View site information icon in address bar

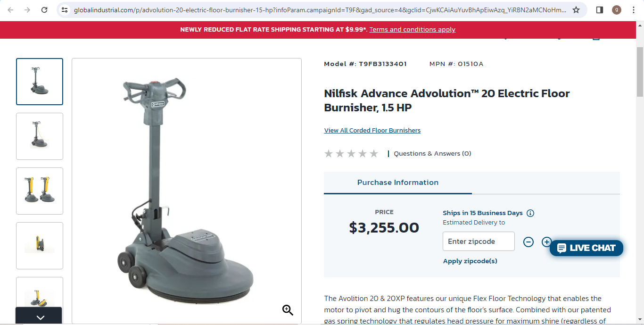tap(65, 9)
